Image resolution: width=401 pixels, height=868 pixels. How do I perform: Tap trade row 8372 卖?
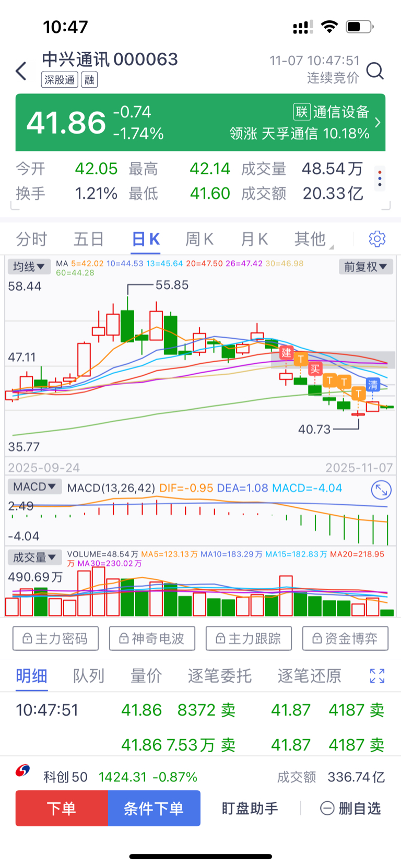click(206, 710)
